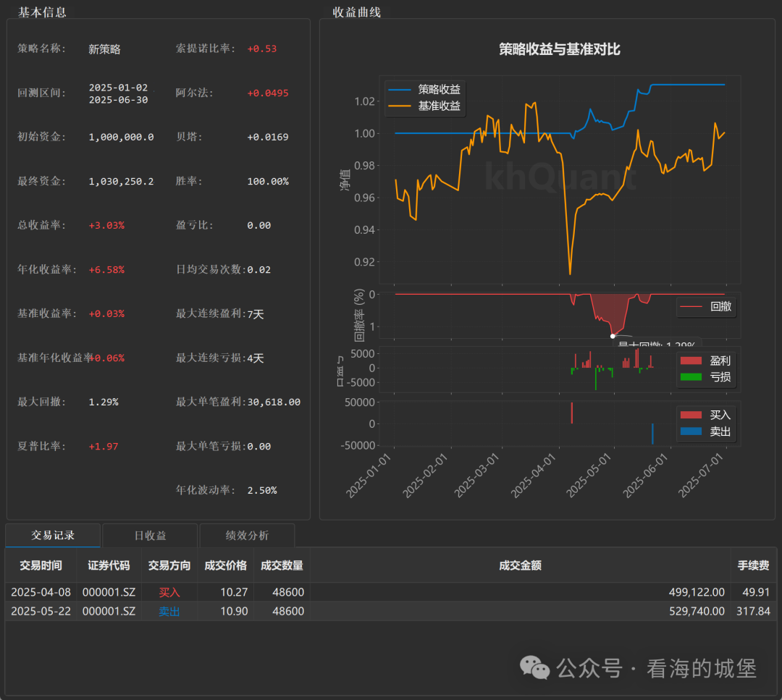Click the 买入 red legend swatch
The image size is (782, 700).
(x=690, y=414)
